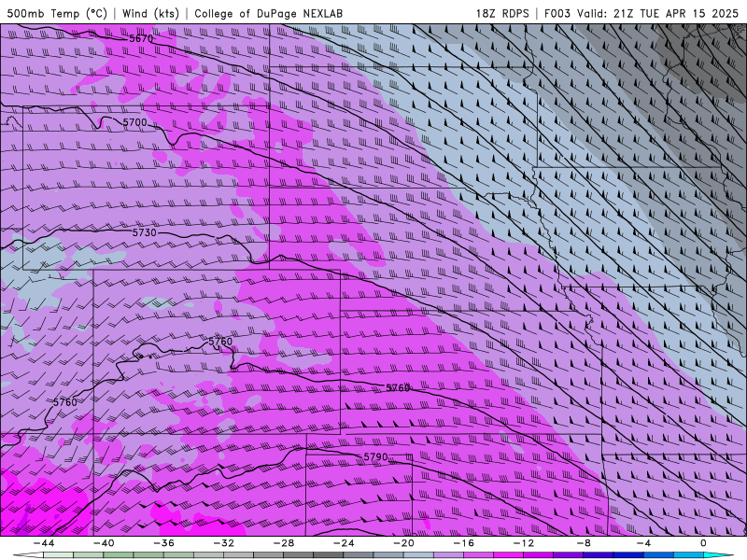Click the "College of DuPage NEXLAB" credit text
The width and height of the screenshot is (747, 560).
(x=268, y=13)
